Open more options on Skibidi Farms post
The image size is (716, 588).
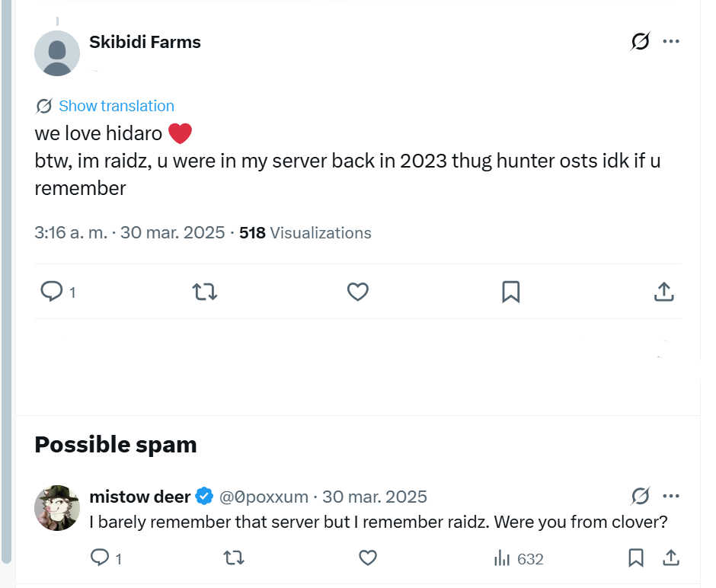pyautogui.click(x=671, y=42)
